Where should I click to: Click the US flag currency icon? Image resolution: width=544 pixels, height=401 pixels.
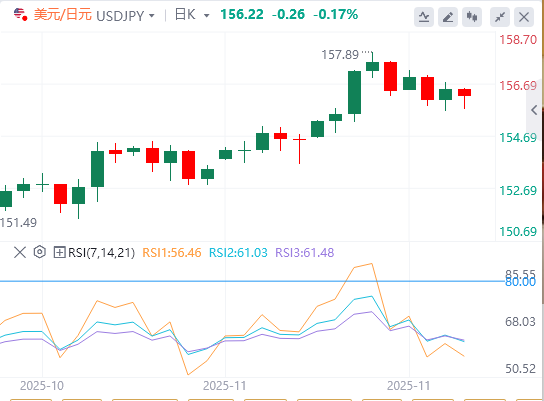point(20,15)
